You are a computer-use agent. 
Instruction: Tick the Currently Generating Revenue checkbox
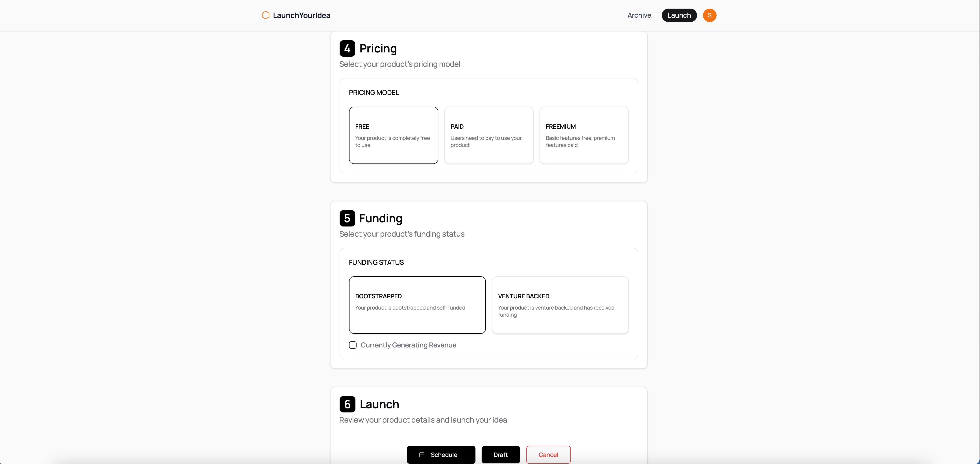coord(353,345)
